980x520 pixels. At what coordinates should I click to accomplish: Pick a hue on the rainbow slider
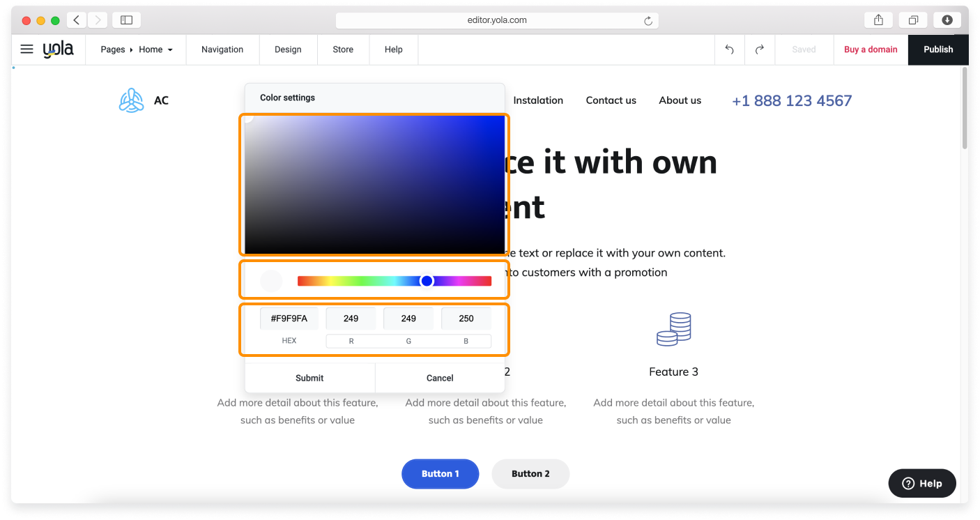pyautogui.click(x=427, y=280)
